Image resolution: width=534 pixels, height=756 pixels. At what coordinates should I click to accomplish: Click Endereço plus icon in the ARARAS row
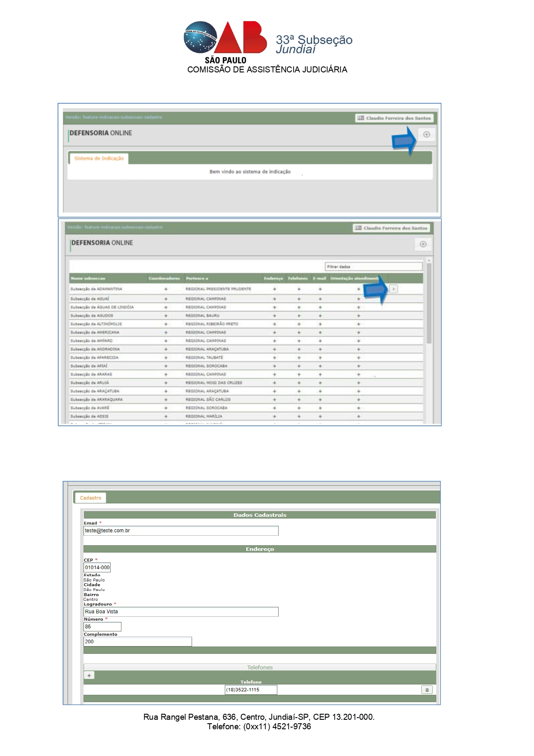click(274, 375)
